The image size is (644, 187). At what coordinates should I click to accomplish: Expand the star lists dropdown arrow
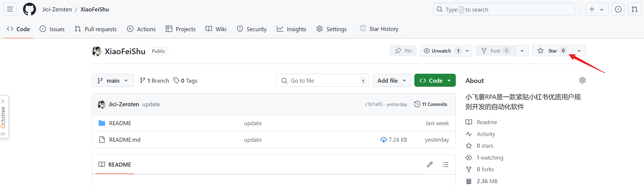[579, 51]
